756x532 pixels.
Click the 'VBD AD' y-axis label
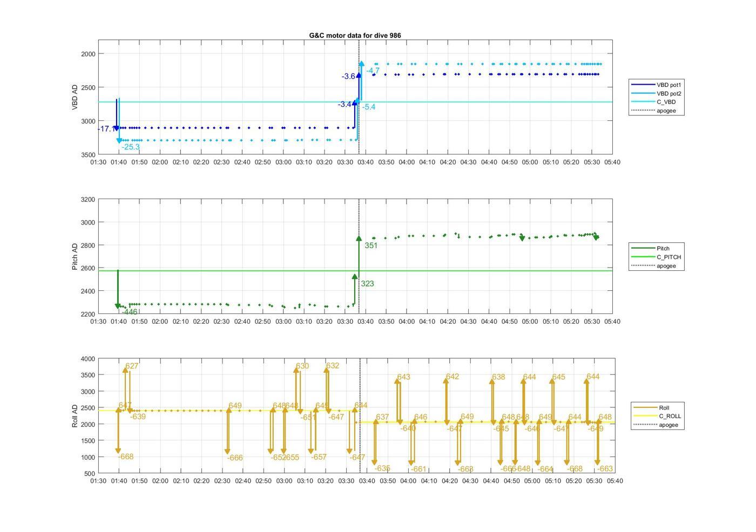pos(75,97)
